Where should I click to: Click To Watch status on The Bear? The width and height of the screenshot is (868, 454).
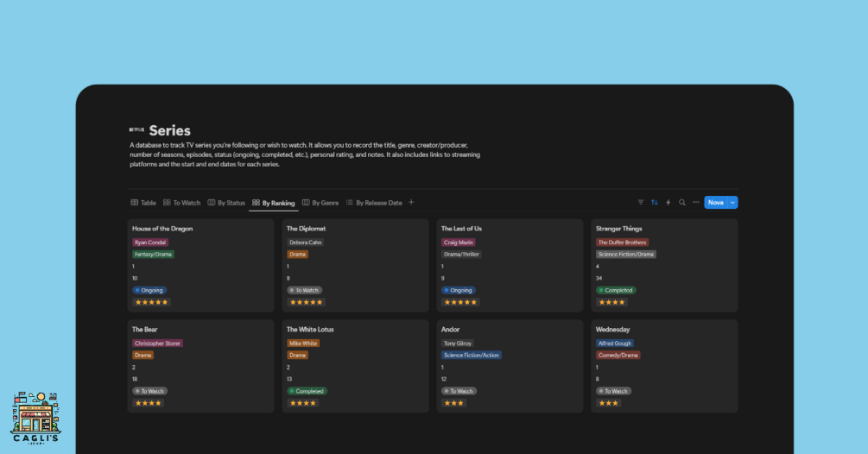pyautogui.click(x=150, y=391)
